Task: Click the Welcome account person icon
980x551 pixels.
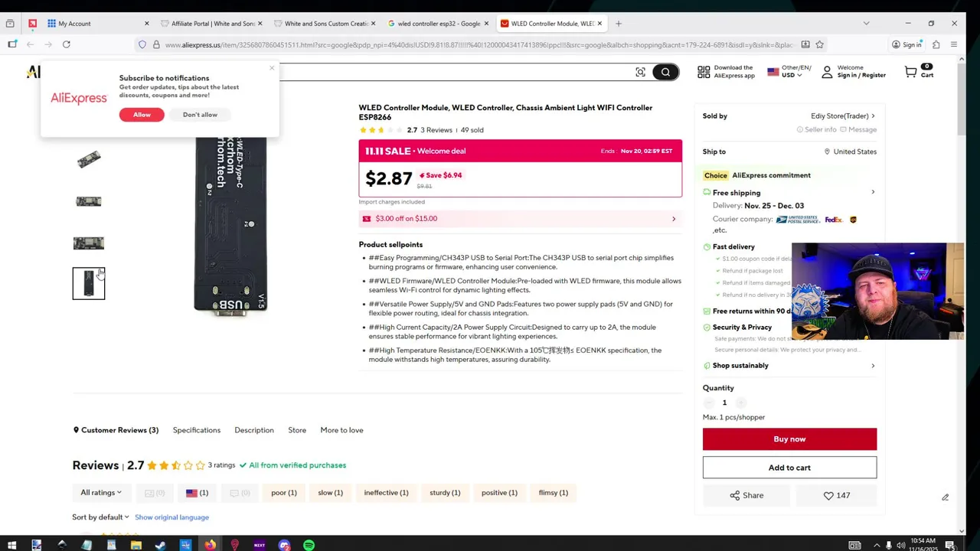Action: pyautogui.click(x=827, y=72)
